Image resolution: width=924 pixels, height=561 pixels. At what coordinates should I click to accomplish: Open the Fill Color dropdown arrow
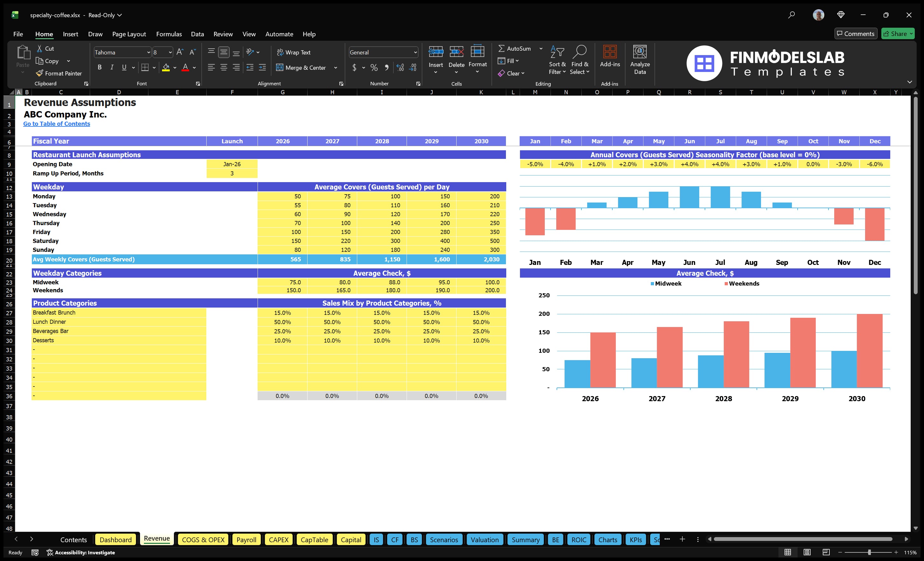pos(174,68)
